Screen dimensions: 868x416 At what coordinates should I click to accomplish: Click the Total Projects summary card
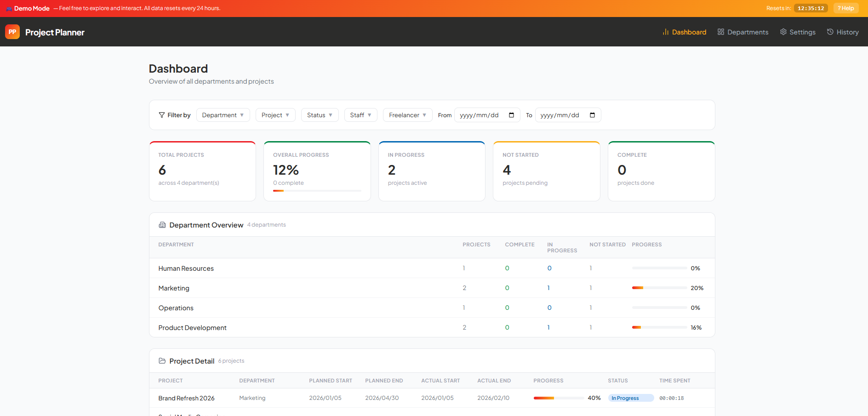coord(202,171)
